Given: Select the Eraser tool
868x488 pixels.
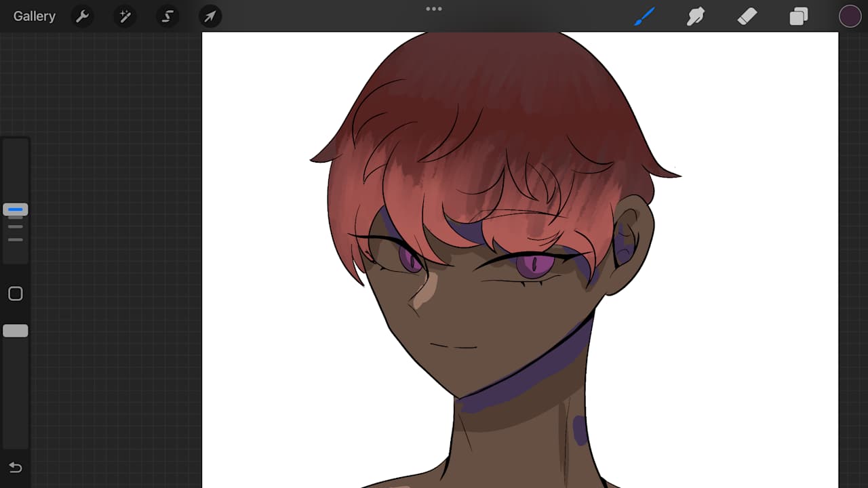Looking at the screenshot, I should pos(747,16).
